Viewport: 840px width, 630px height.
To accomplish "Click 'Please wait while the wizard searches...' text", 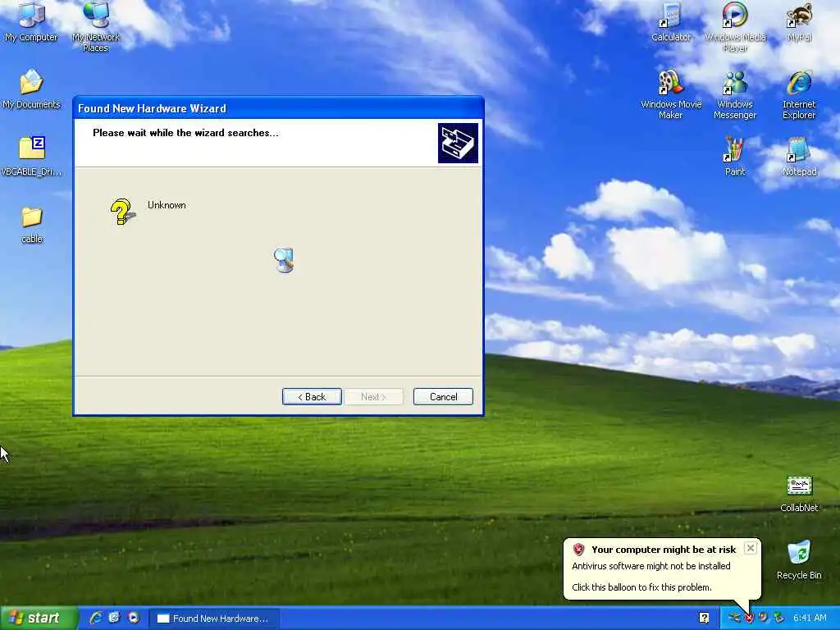I will 186,133.
